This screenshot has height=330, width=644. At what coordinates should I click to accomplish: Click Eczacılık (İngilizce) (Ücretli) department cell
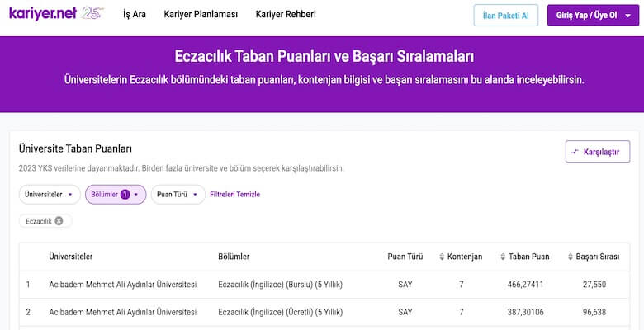(x=280, y=313)
